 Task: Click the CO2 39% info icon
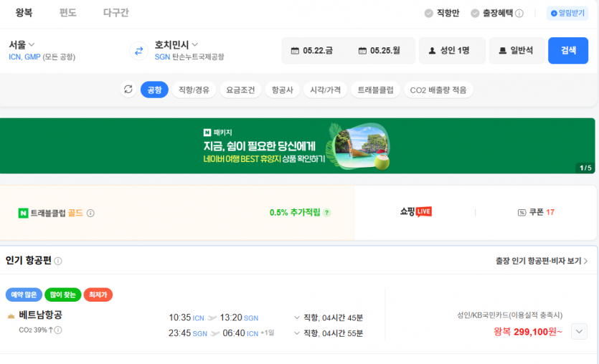tap(58, 330)
